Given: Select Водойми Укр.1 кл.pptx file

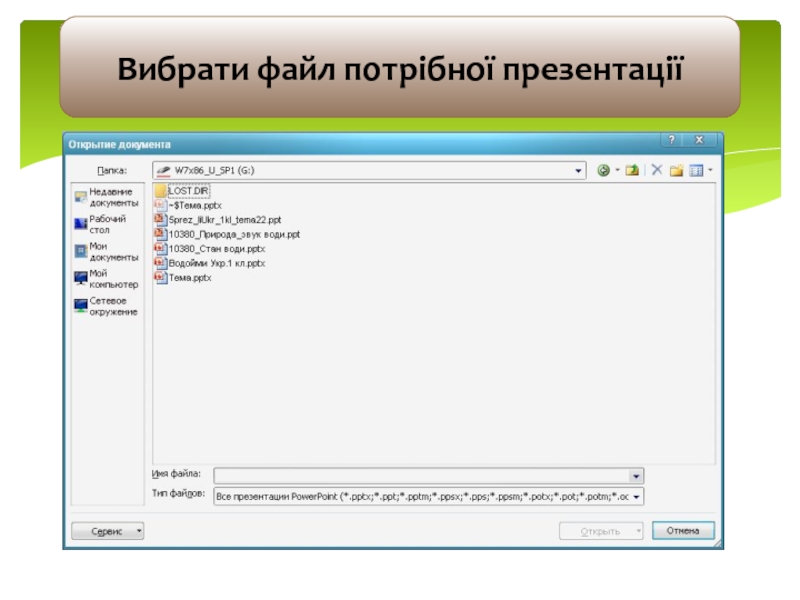Looking at the screenshot, I should [x=210, y=263].
